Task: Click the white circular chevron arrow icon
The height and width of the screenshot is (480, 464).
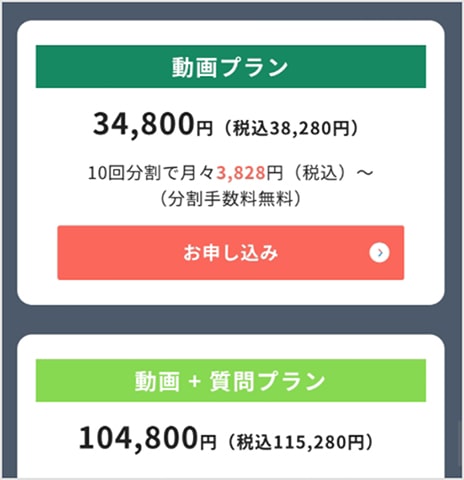Action: [x=379, y=253]
